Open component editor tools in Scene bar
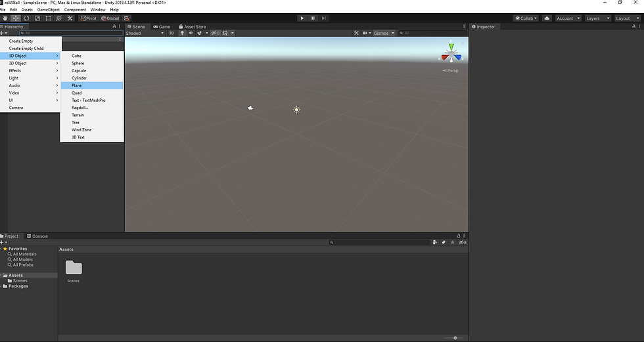The height and width of the screenshot is (342, 644). [x=356, y=33]
